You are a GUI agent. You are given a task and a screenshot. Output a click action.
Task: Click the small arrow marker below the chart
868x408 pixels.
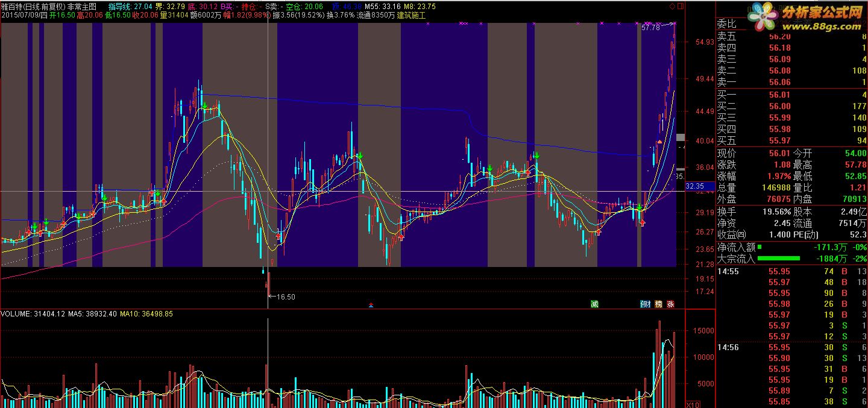pyautogui.click(x=371, y=305)
